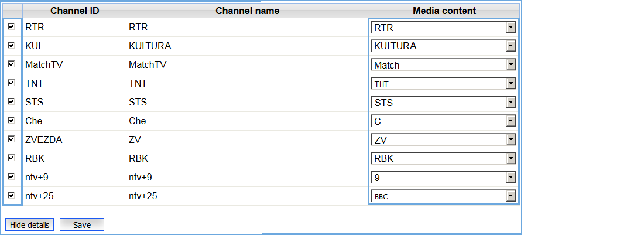Click the Channel name column header
The width and height of the screenshot is (644, 235).
tap(247, 11)
